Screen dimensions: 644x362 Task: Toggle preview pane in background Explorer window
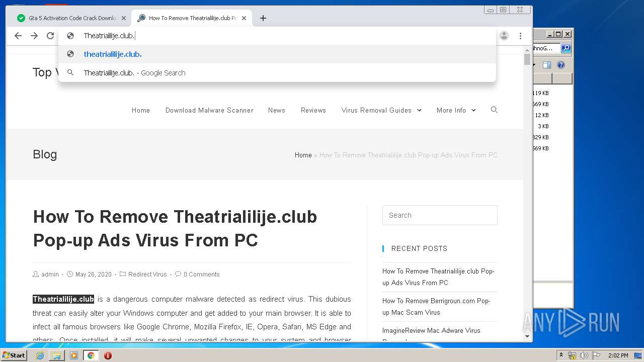point(547,65)
